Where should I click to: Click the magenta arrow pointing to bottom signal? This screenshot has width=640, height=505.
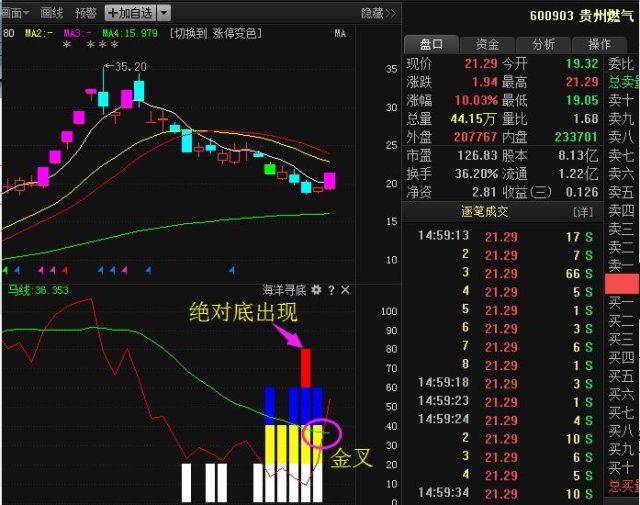pos(287,335)
